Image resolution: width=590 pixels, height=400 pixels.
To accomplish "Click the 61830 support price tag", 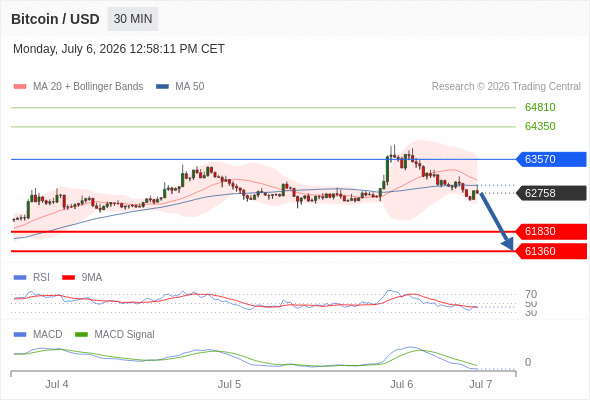I will tap(551, 231).
